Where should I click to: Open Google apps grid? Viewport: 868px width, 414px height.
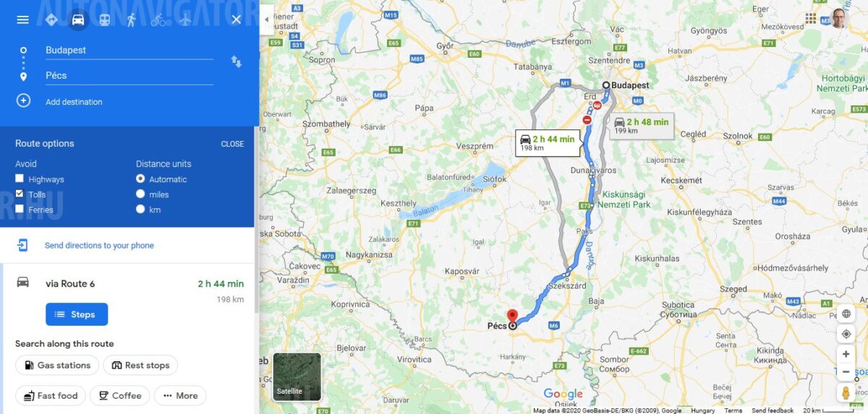(811, 18)
